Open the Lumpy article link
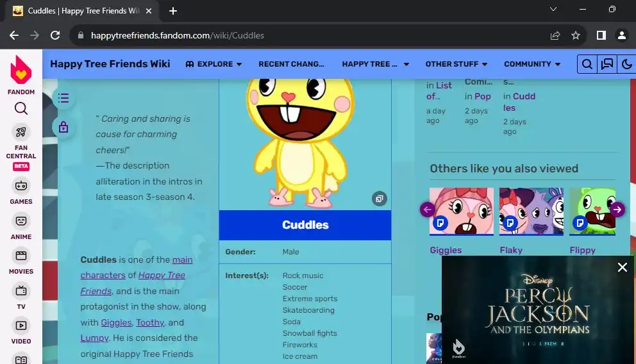 (x=94, y=338)
